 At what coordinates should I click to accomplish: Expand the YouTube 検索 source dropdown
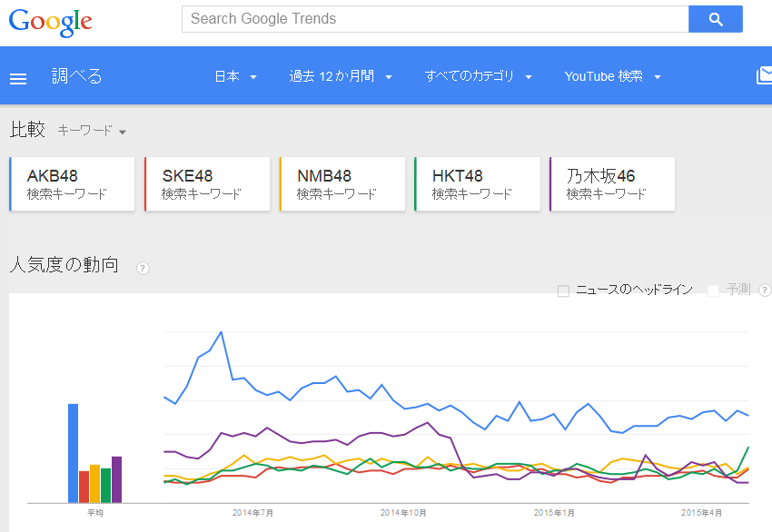[x=612, y=77]
